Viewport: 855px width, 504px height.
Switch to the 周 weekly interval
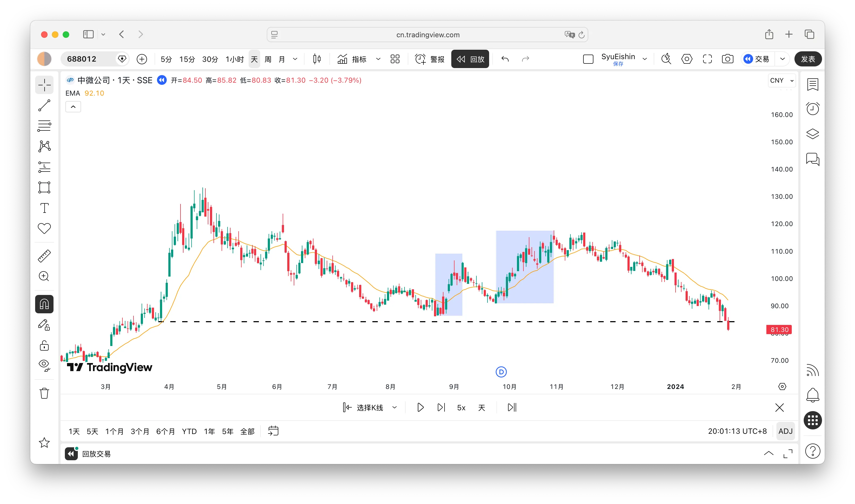(x=268, y=59)
